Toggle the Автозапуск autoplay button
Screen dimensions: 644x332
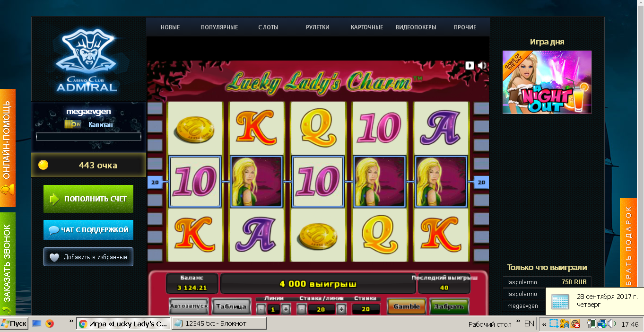[x=189, y=306]
